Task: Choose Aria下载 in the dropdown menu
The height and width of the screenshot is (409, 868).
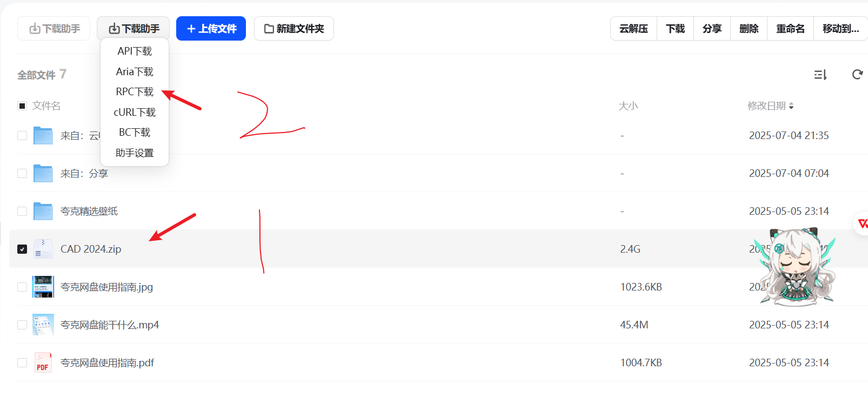Action: click(x=135, y=71)
